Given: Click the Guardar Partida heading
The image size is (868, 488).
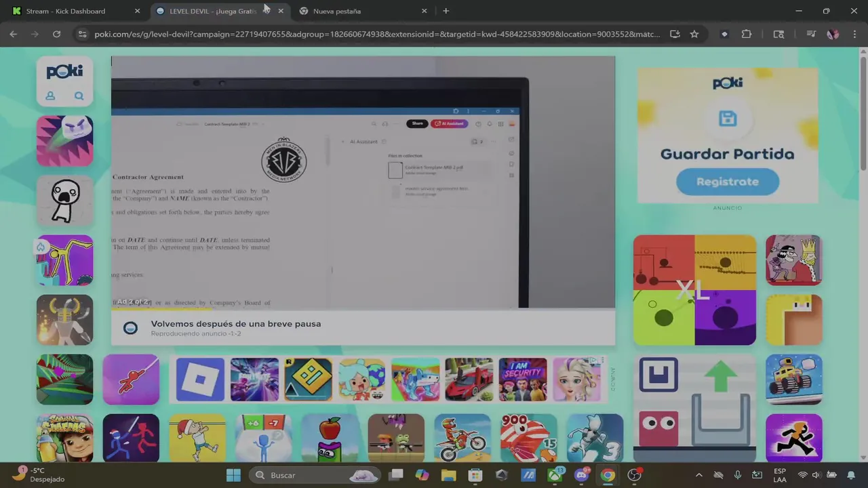Looking at the screenshot, I should pyautogui.click(x=727, y=154).
